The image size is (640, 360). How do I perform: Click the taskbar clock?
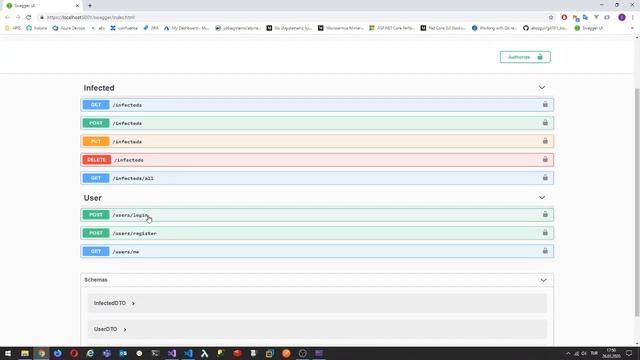[x=611, y=353]
